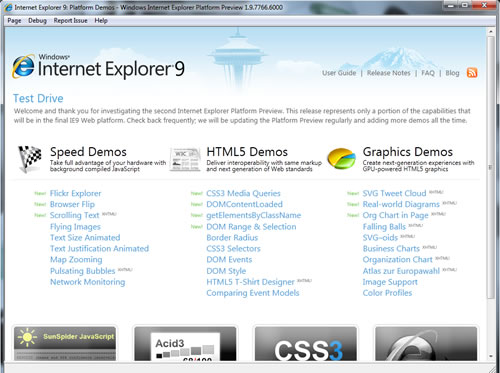Image resolution: width=500 pixels, height=373 pixels.
Task: Open Text Justification Animated demo
Action: [99, 249]
